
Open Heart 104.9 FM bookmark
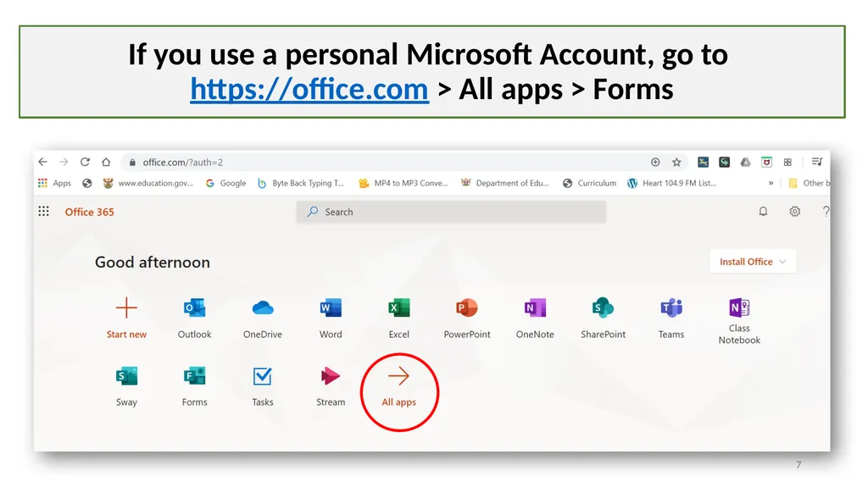point(671,183)
